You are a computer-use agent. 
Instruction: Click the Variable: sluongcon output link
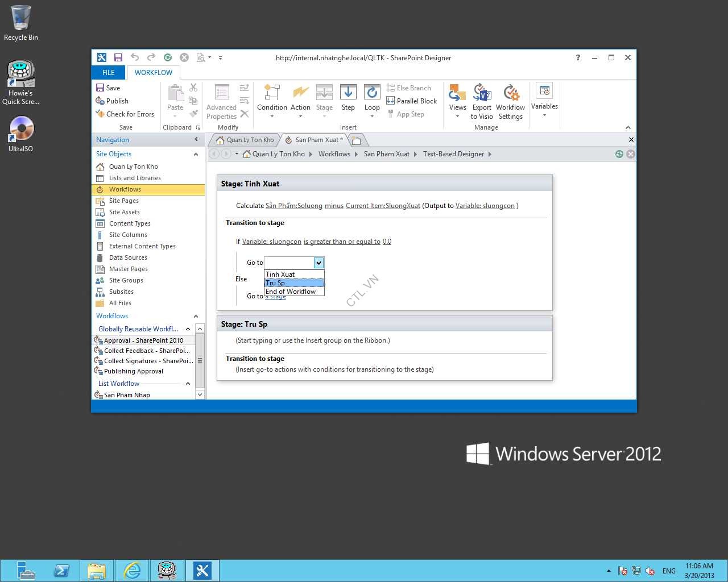tap(485, 206)
